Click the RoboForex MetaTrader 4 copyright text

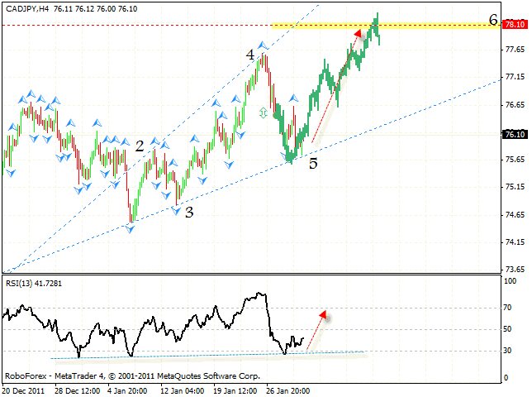[x=131, y=375]
